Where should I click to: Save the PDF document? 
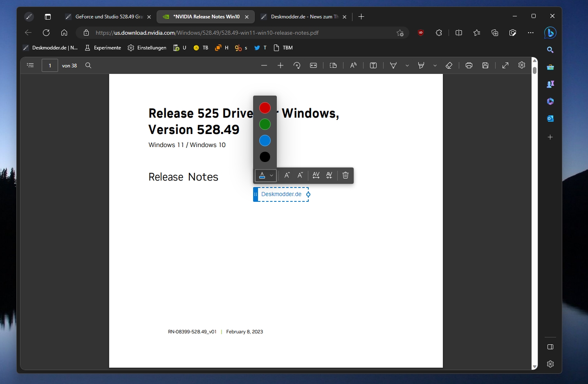(x=485, y=65)
